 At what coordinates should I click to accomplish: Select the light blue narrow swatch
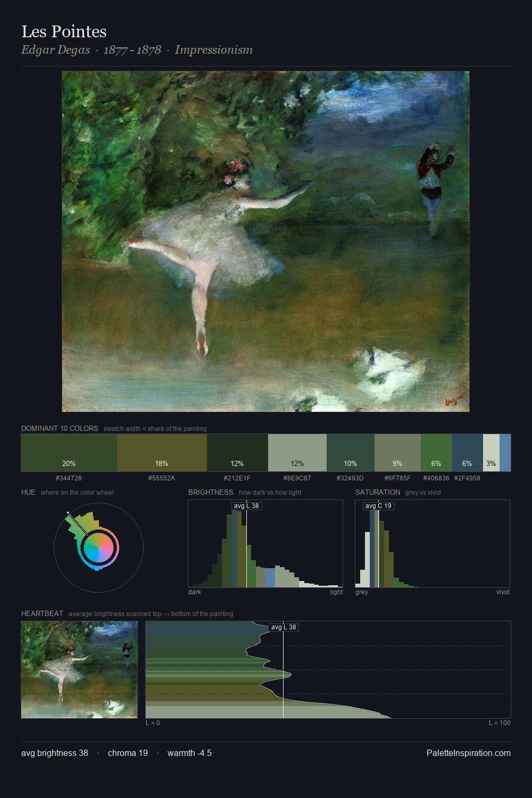click(505, 453)
